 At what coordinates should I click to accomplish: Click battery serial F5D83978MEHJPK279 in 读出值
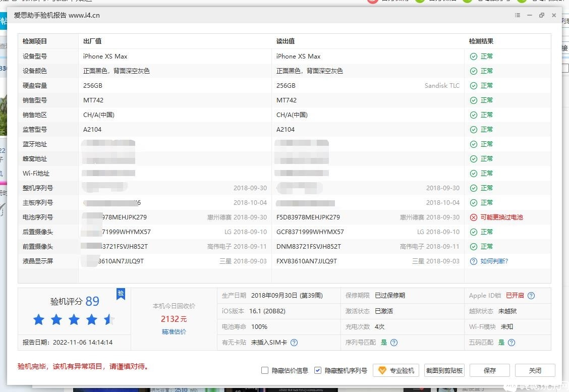pyautogui.click(x=308, y=217)
